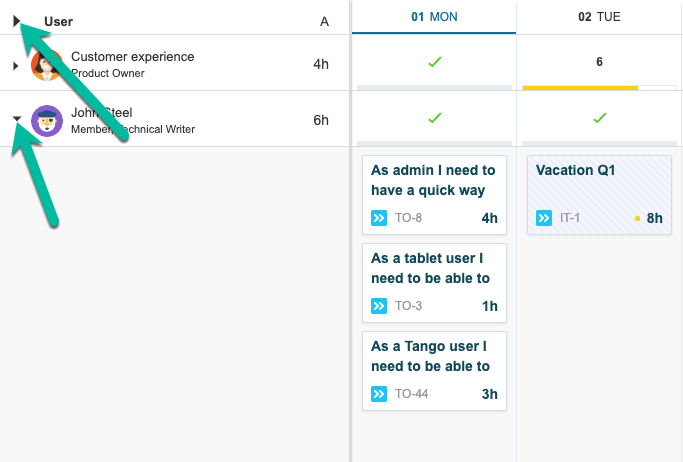Screen dimensions: 683x462
Task: Click Customer experience Monday green checkmark
Action: point(434,63)
